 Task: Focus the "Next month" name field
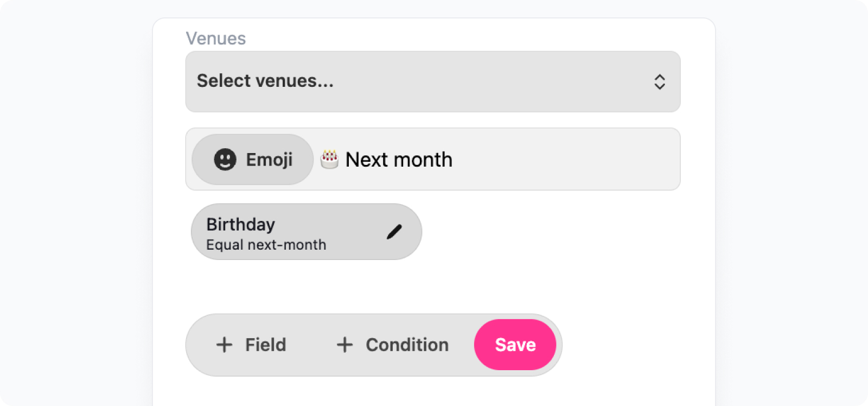(399, 160)
